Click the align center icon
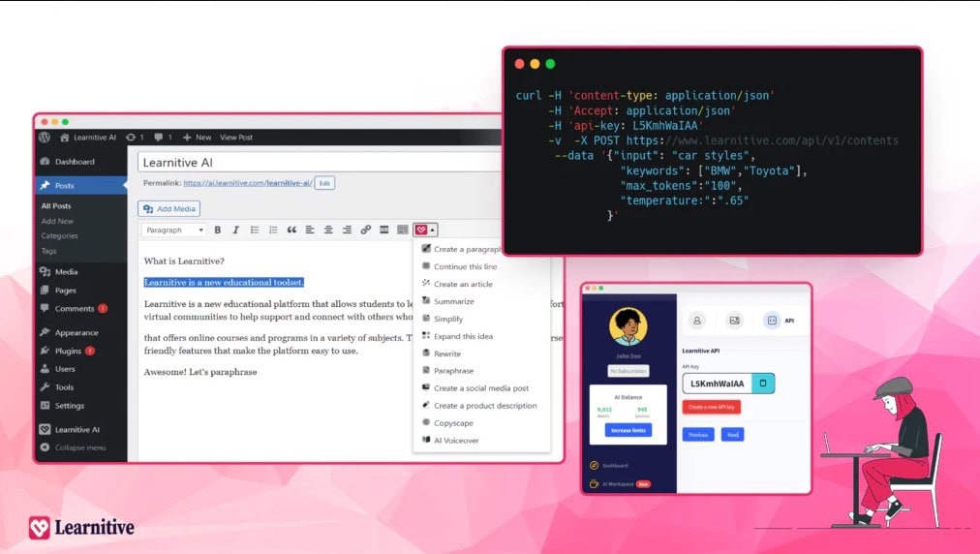980x554 pixels. point(328,231)
